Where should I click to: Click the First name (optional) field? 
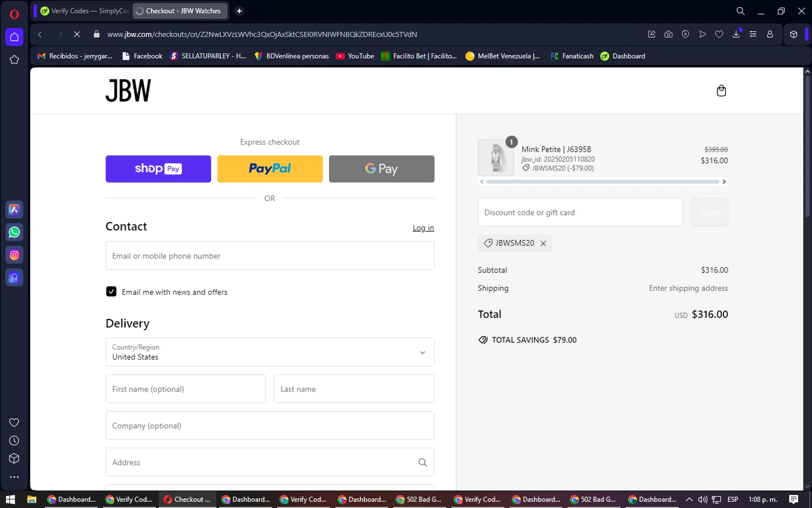[x=186, y=389]
